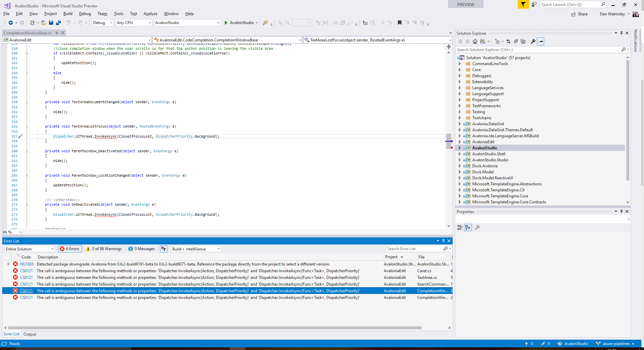This screenshot has width=644, height=350.
Task: Click the Share button
Action: pyautogui.click(x=580, y=14)
